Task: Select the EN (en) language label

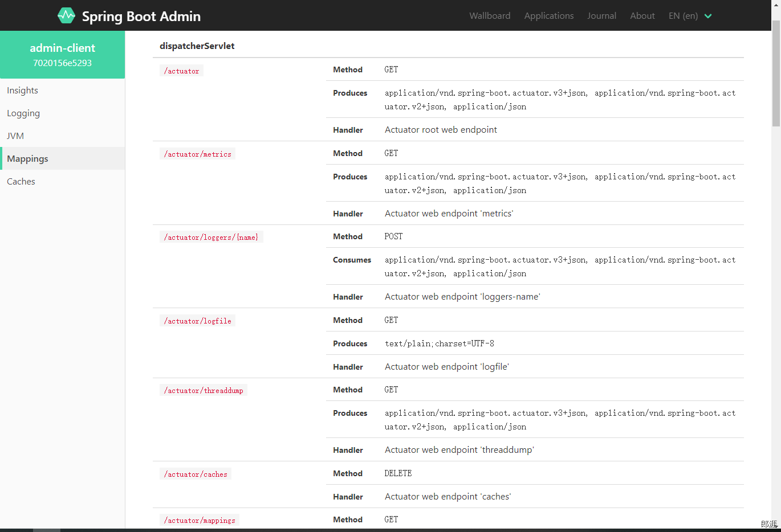Action: (683, 16)
